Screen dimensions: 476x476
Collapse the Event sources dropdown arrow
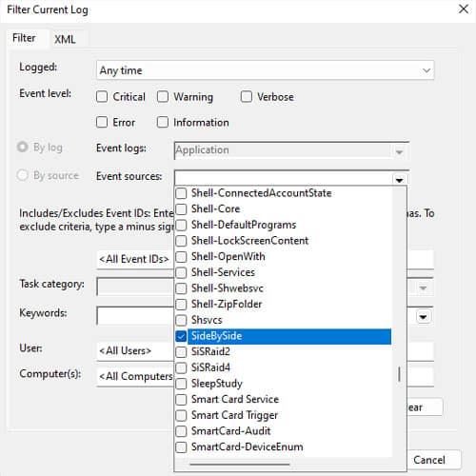pos(399,180)
